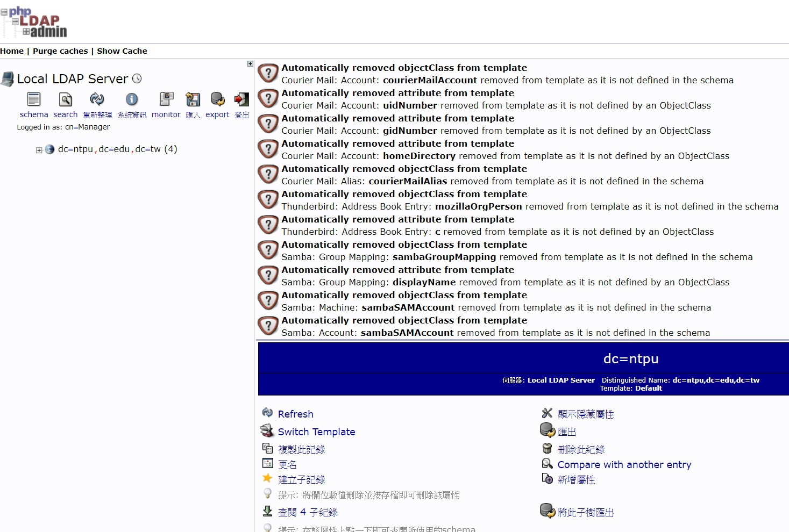Viewport: 789px width, 532px height.
Task: Click the small plus above the left panel
Action: [250, 63]
